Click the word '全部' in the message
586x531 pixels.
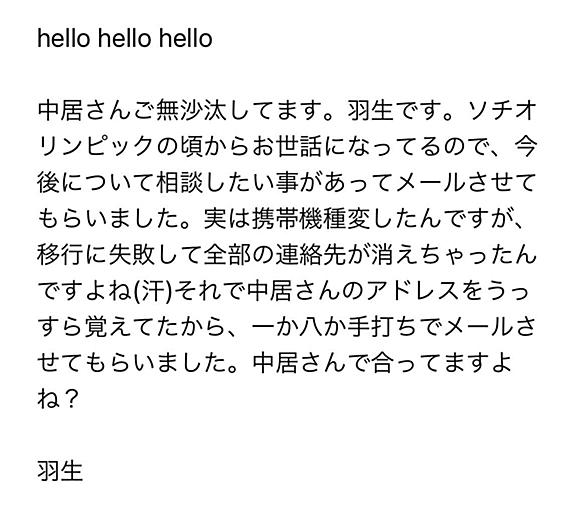coord(227,255)
